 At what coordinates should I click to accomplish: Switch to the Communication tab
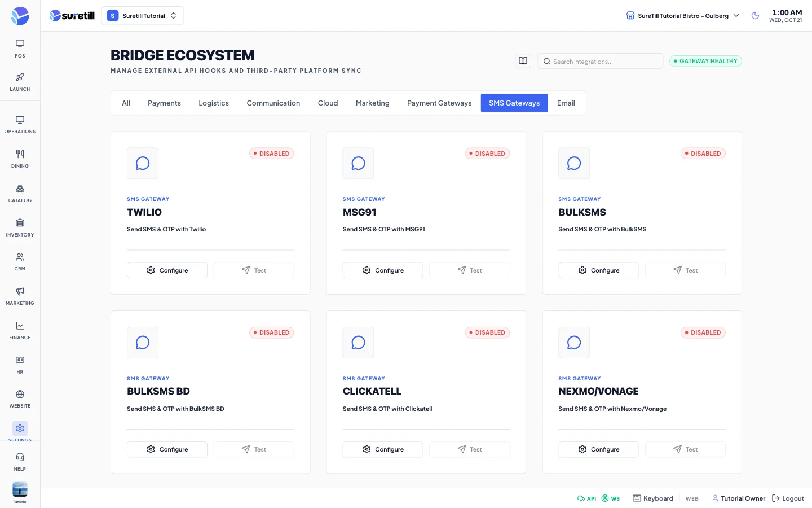(273, 103)
